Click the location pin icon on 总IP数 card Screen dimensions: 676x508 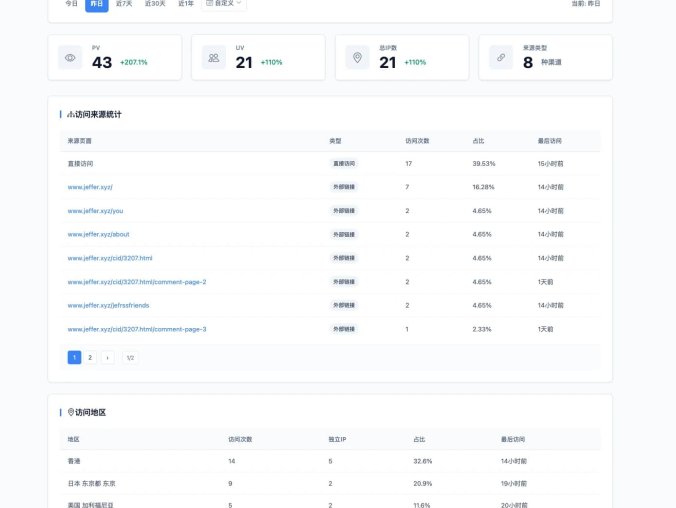pyautogui.click(x=357, y=58)
